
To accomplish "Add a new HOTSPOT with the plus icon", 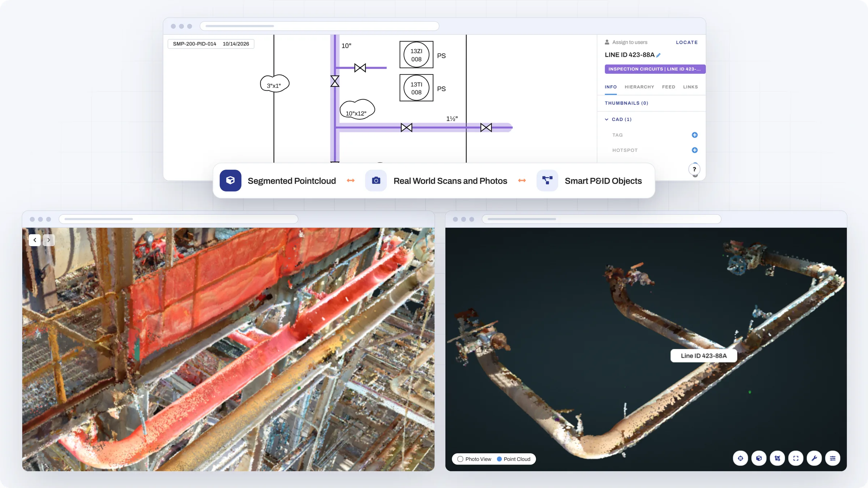I will click(694, 150).
